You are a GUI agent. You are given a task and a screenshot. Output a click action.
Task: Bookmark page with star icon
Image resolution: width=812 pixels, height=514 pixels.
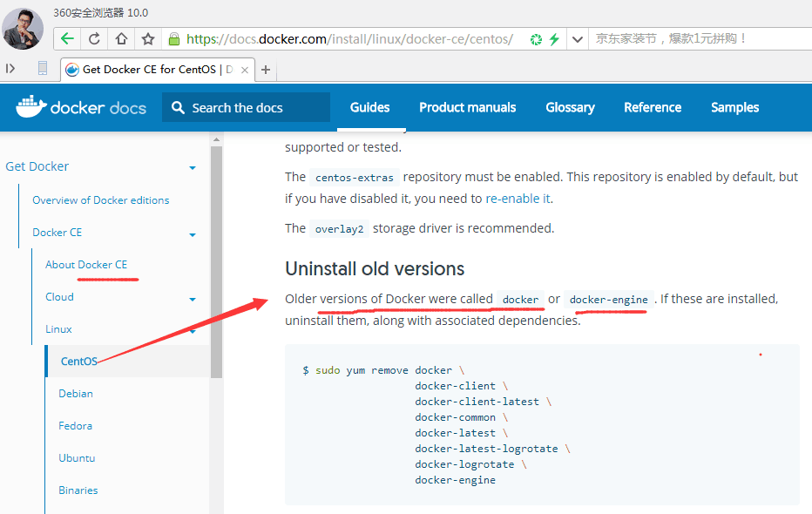coord(148,39)
